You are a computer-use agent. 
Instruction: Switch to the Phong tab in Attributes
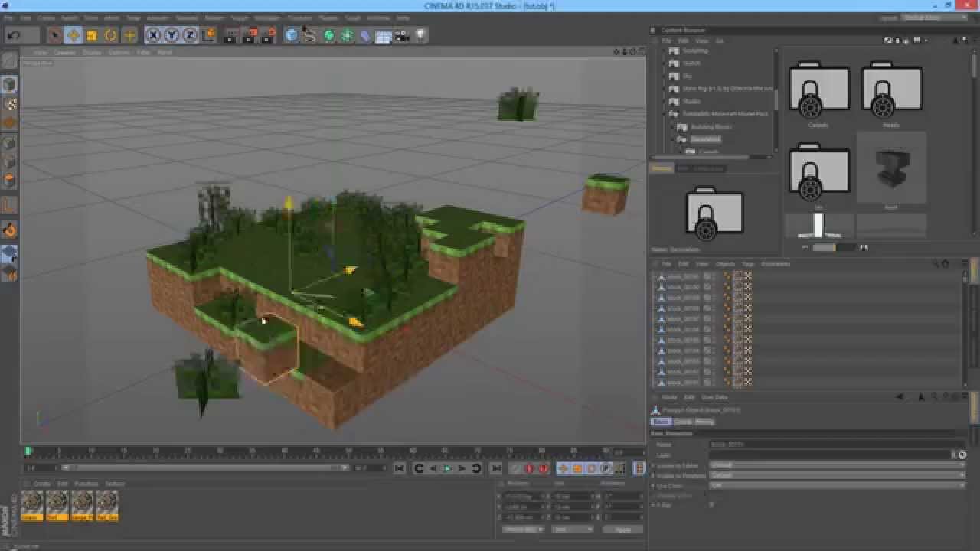point(704,422)
